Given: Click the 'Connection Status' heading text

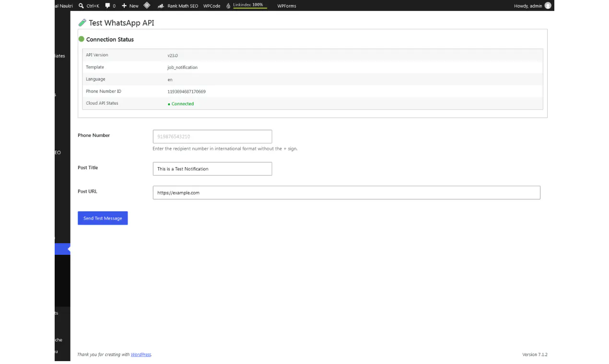Looking at the screenshot, I should click(110, 39).
